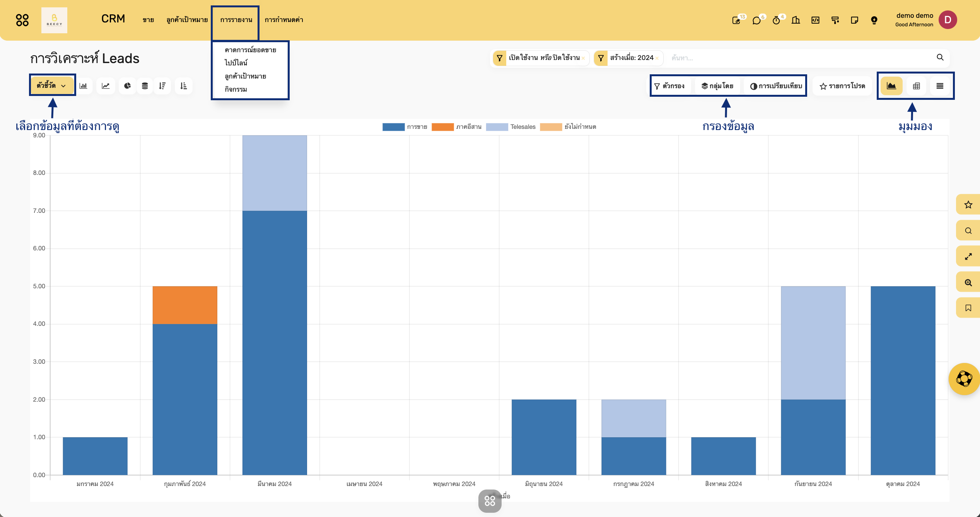Open the การเปรียบเทียบ comparison dropdown
Viewport: 980px width, 517px height.
click(776, 86)
